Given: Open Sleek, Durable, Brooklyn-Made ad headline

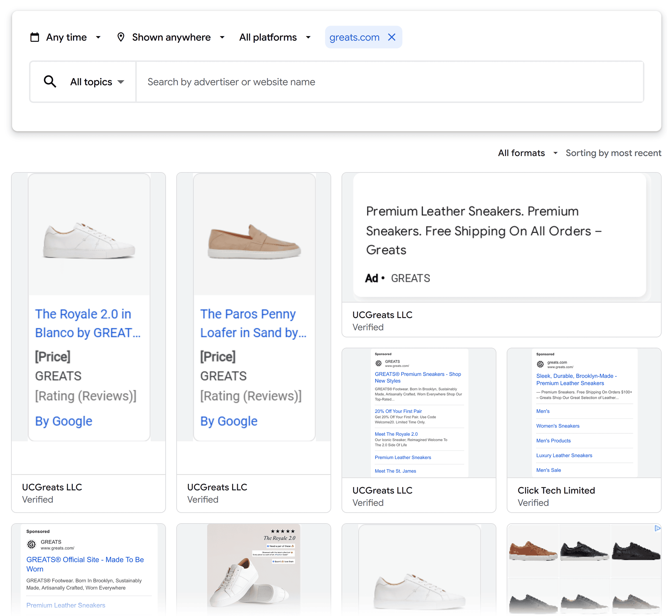Looking at the screenshot, I should point(576,379).
